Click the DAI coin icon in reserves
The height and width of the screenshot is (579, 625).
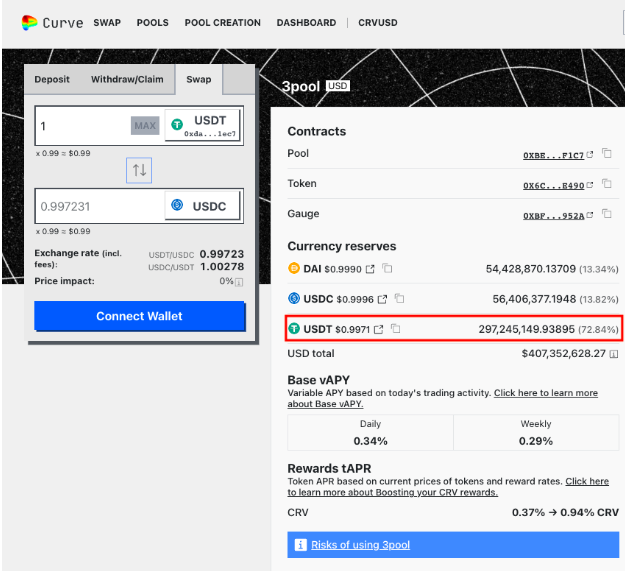[x=294, y=268]
